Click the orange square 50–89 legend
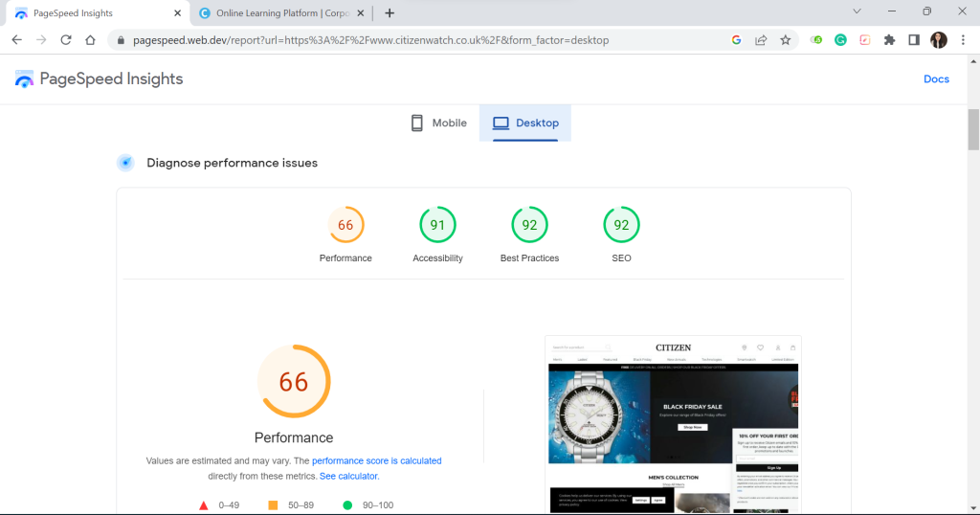The height and width of the screenshot is (515, 980). (x=291, y=505)
